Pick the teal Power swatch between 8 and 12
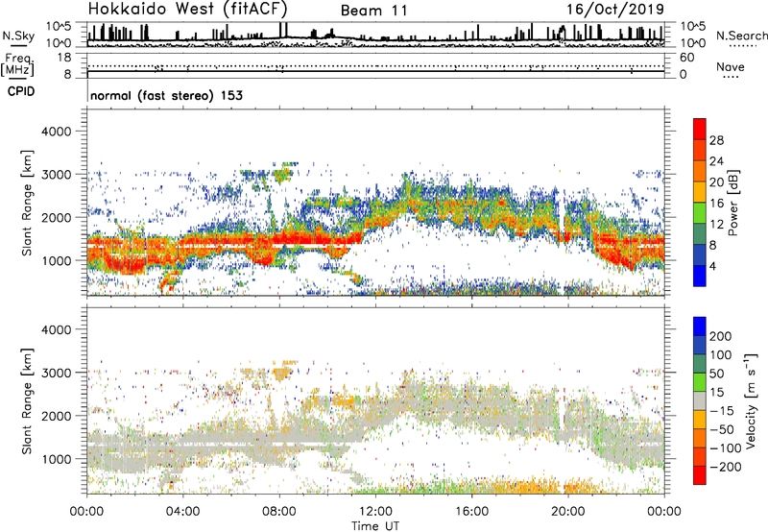 coord(700,234)
